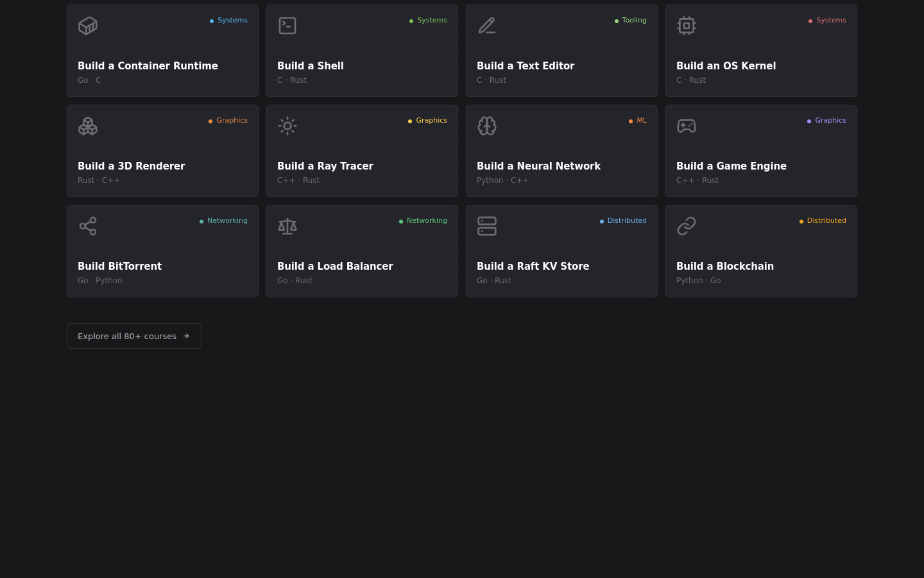
Task: Click "C++ · Rust" languages under Ray Tracer
Action: click(x=298, y=180)
